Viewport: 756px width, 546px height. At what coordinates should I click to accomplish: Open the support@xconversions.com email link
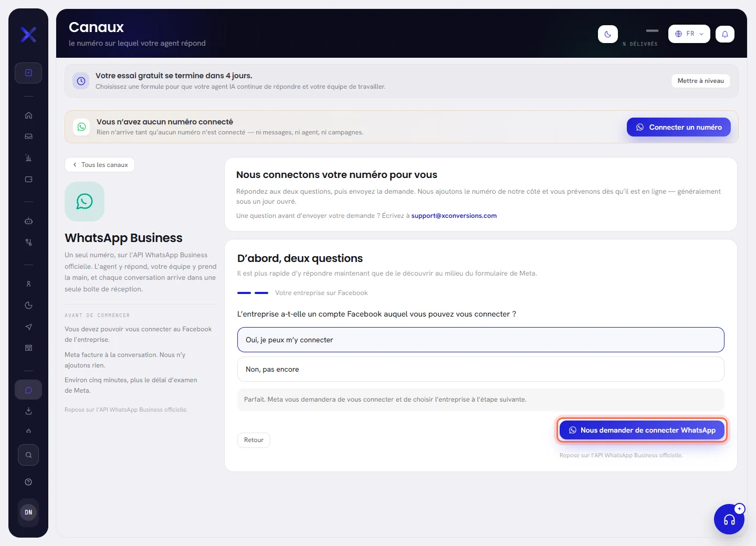[454, 216]
